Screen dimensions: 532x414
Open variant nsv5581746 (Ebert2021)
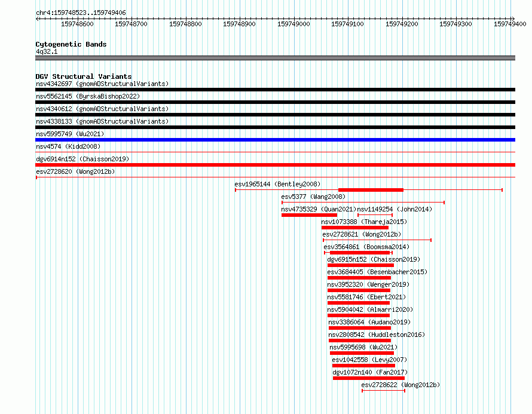pos(366,297)
